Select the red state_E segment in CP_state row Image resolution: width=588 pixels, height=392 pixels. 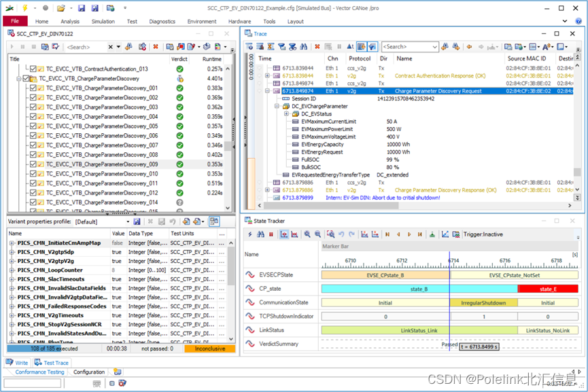coord(547,289)
